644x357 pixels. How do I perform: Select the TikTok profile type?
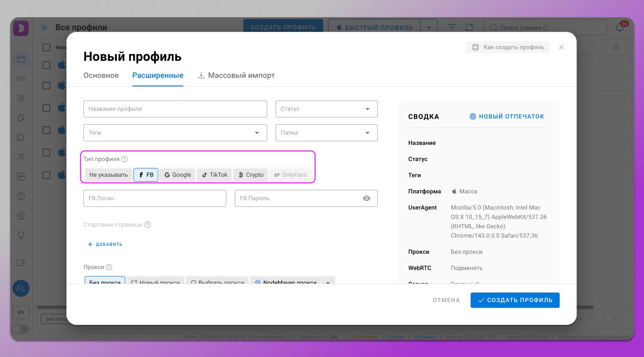[214, 174]
